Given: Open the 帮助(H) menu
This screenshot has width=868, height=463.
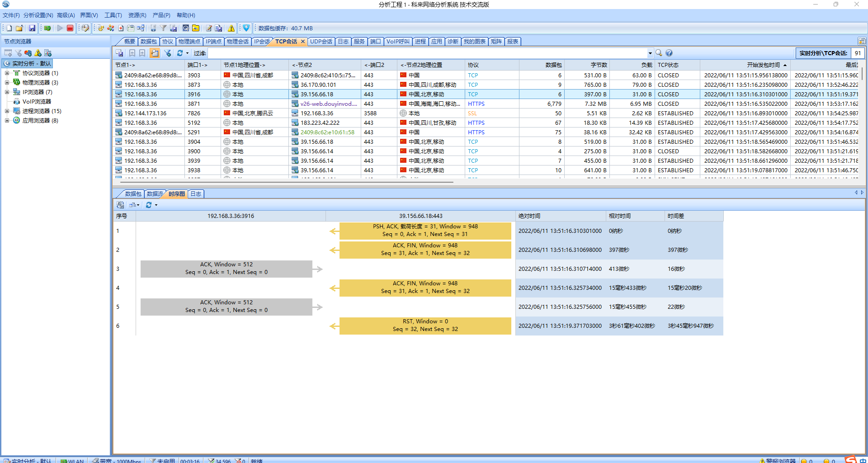Looking at the screenshot, I should [x=186, y=15].
